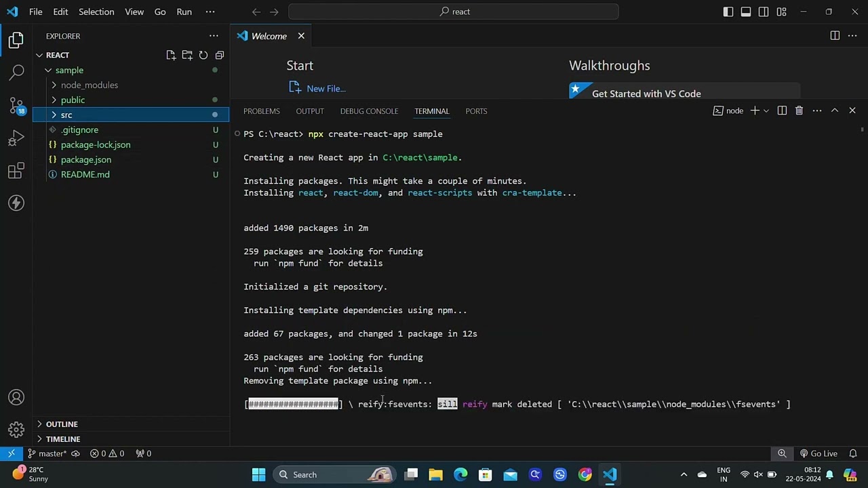The width and height of the screenshot is (868, 488).
Task: Open the Selection menu
Action: (96, 12)
